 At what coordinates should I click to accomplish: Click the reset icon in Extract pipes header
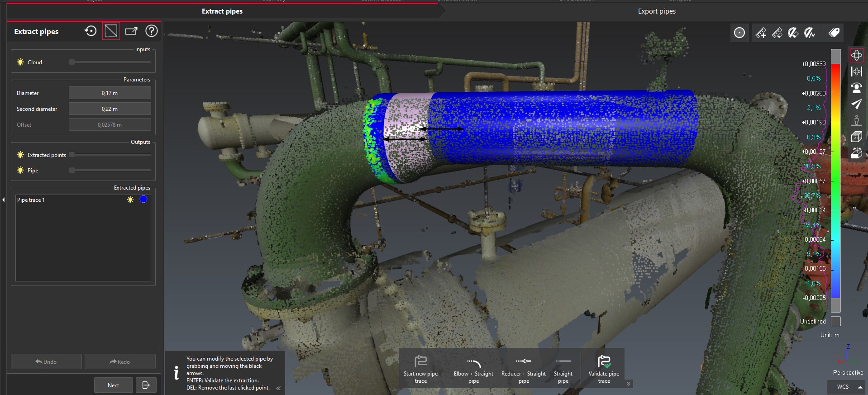point(91,31)
